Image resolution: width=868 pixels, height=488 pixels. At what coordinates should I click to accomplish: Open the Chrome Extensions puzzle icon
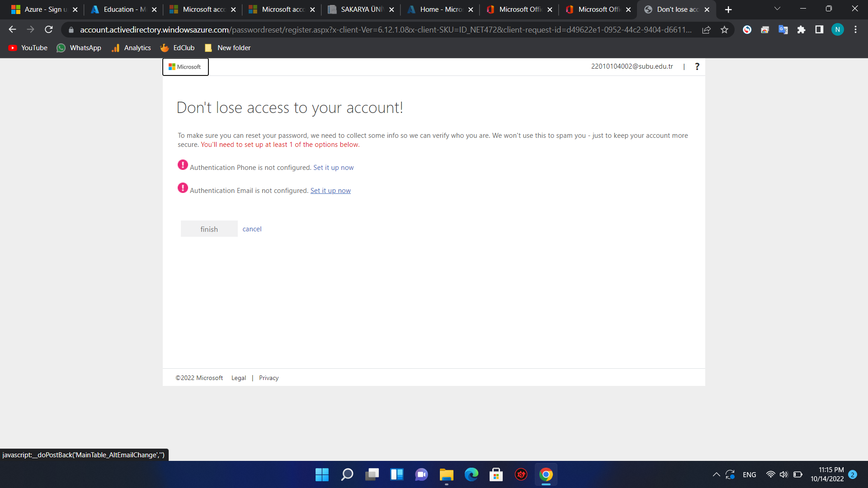[x=801, y=30]
